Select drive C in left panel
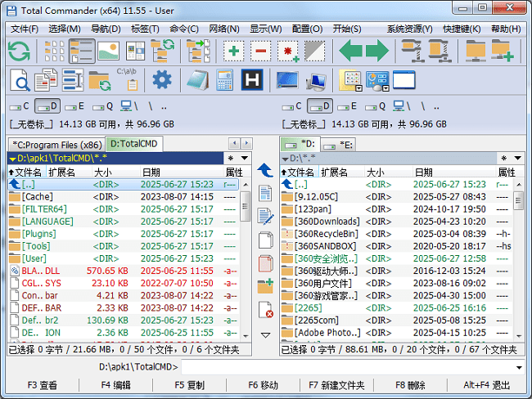The width and height of the screenshot is (532, 399). click(20, 106)
